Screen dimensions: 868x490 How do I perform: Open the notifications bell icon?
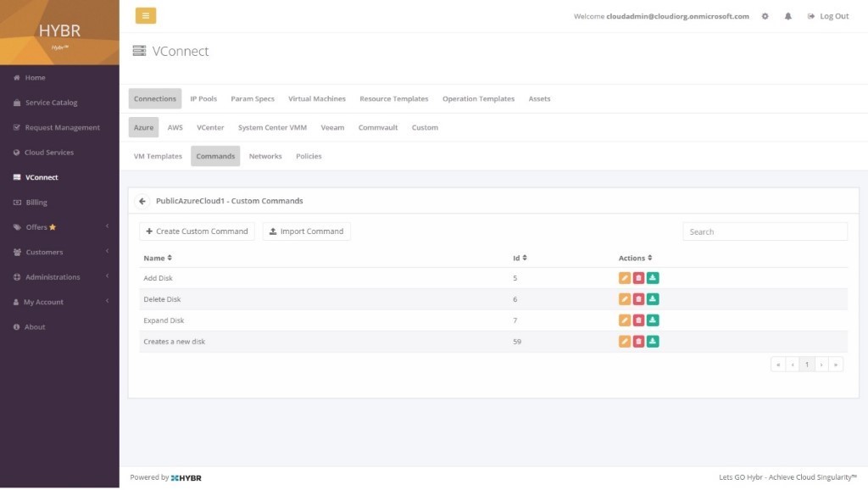point(787,16)
